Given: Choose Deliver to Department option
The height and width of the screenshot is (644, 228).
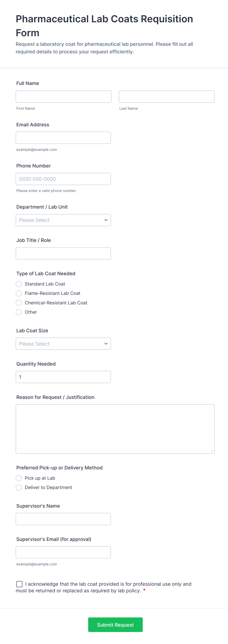Looking at the screenshot, I should (19, 488).
